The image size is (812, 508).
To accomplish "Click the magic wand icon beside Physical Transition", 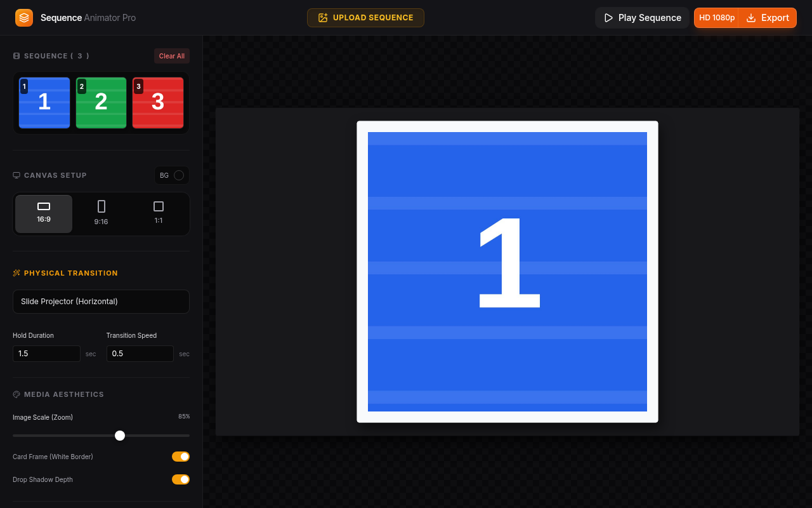I will [16, 273].
